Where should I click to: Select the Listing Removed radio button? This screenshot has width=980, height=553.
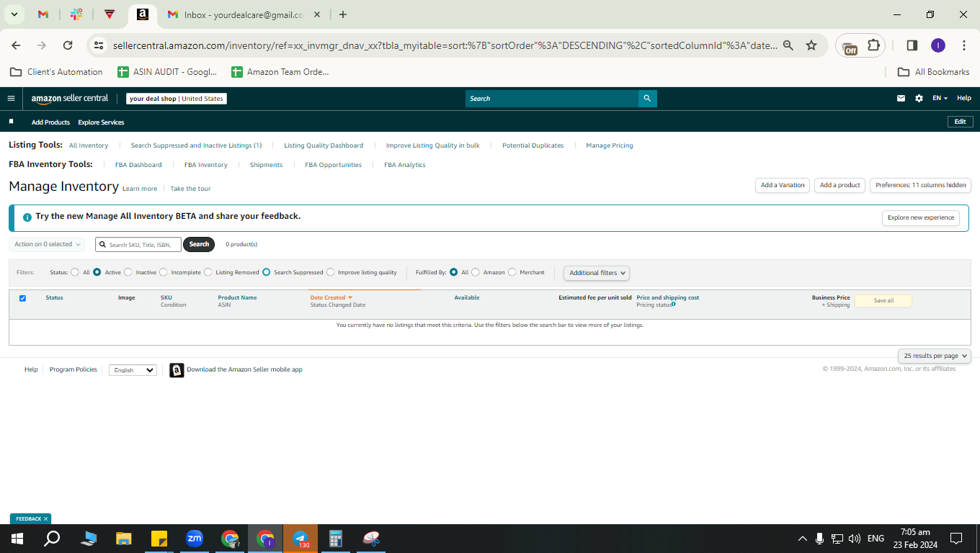point(208,272)
